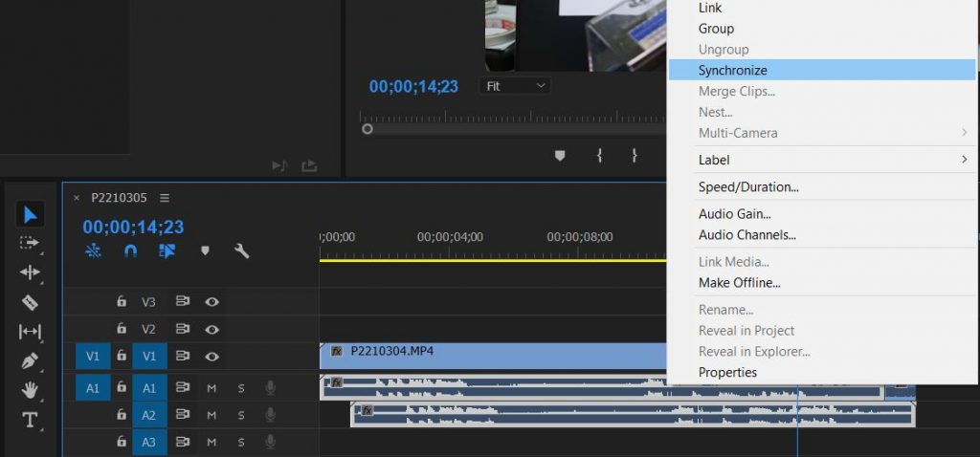Viewport: 980px width, 457px height.
Task: Activate the Pen tool
Action: click(30, 361)
